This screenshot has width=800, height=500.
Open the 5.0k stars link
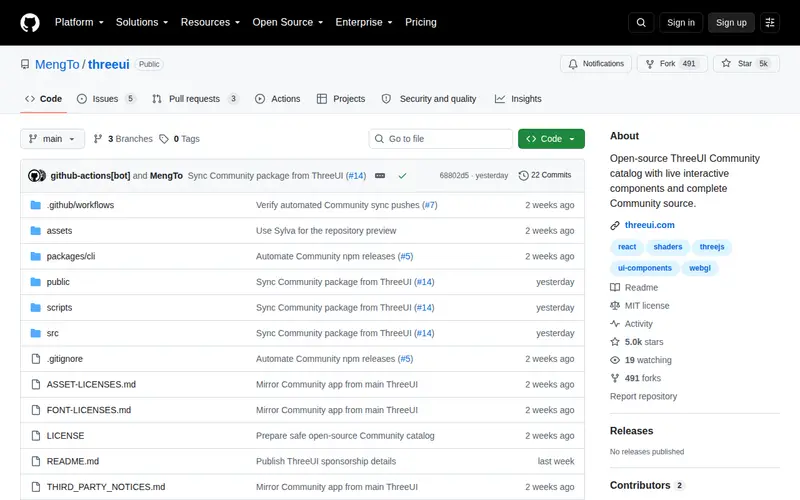pos(637,342)
